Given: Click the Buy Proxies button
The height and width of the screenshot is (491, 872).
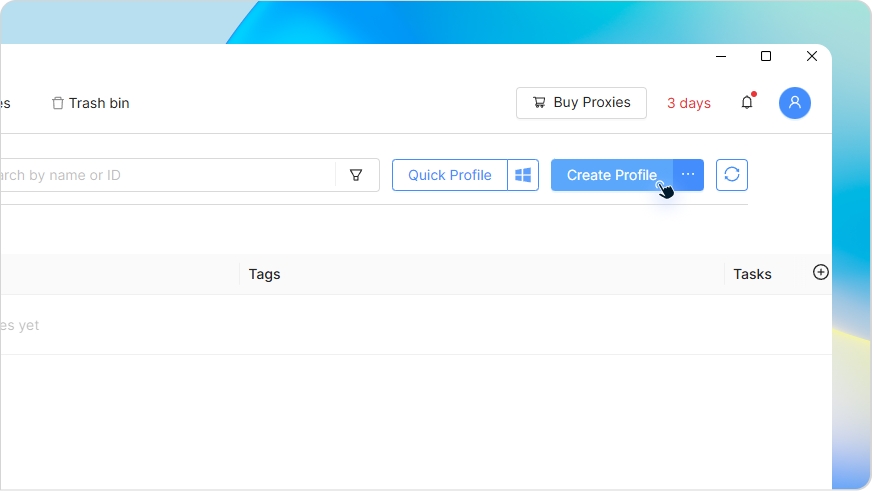Looking at the screenshot, I should pos(581,102).
